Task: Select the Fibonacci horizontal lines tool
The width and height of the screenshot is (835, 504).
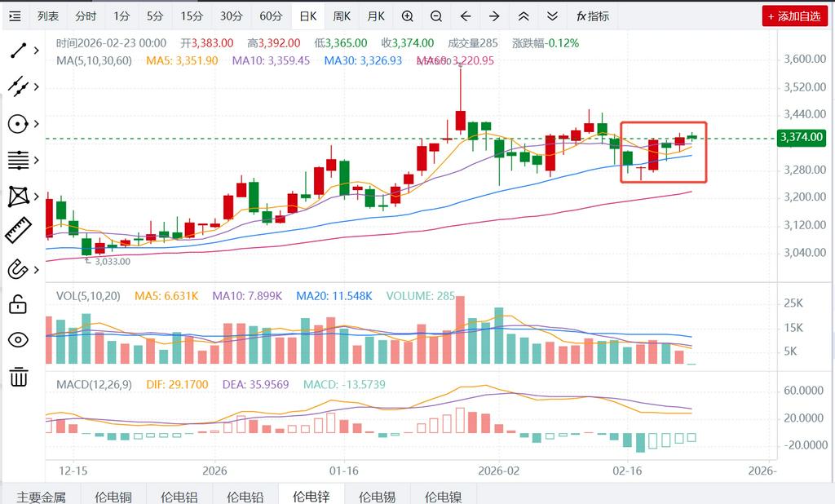Action: point(18,160)
